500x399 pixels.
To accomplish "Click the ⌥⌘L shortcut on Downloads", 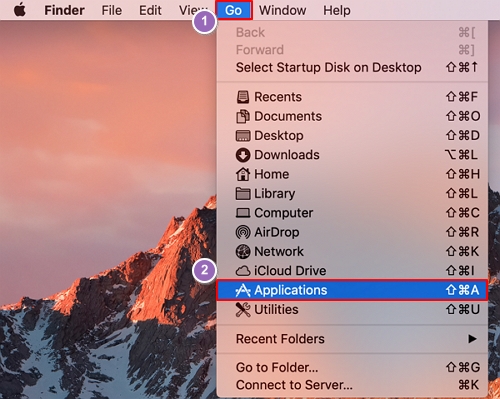I will pyautogui.click(x=462, y=155).
